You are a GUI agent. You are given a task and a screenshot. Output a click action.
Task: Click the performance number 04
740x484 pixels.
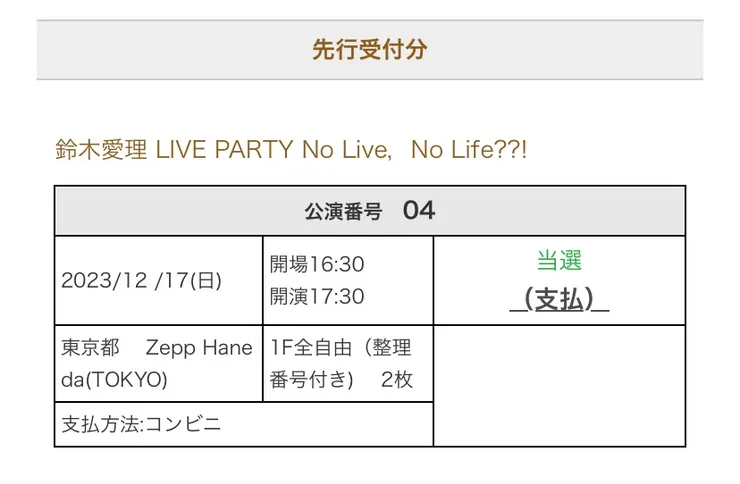point(419,211)
